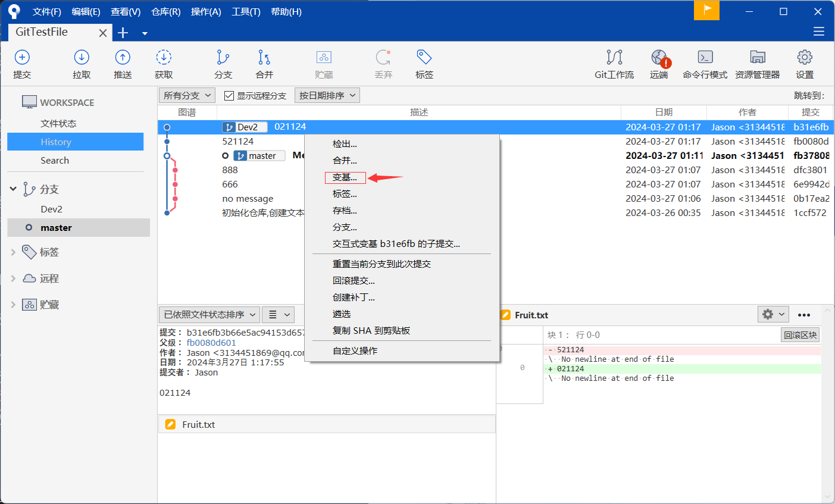Select the Dev2 branch in sidebar

[51, 209]
